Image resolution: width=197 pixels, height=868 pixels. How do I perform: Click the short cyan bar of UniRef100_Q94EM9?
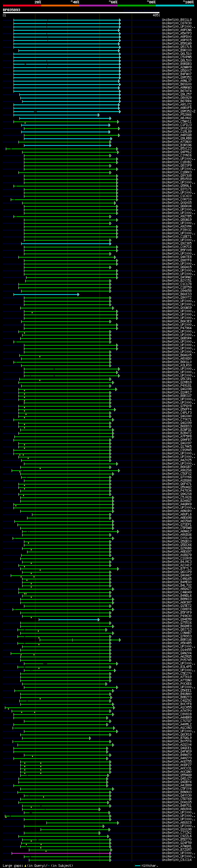(69, 620)
